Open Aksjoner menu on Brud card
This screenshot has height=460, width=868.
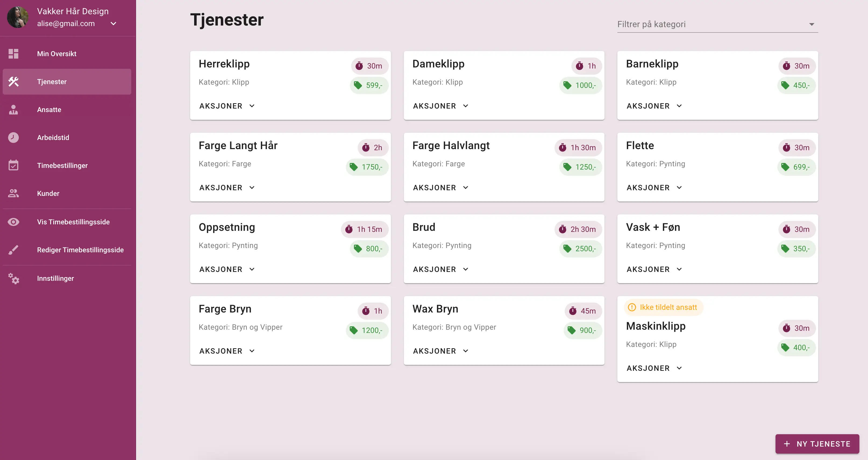pyautogui.click(x=440, y=269)
